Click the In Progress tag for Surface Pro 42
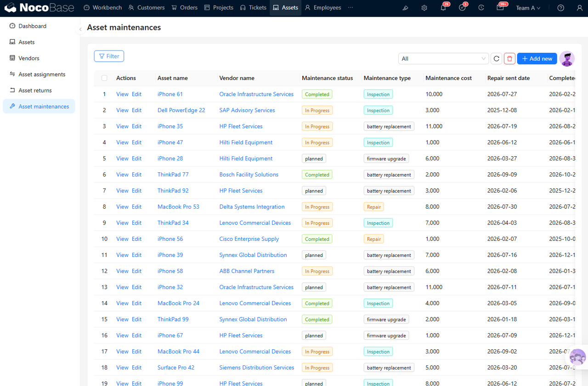The image size is (588, 386). tap(317, 368)
